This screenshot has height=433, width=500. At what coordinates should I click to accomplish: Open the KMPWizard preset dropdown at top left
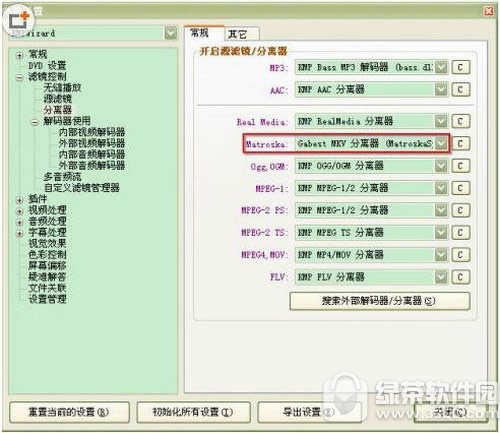coord(171,33)
